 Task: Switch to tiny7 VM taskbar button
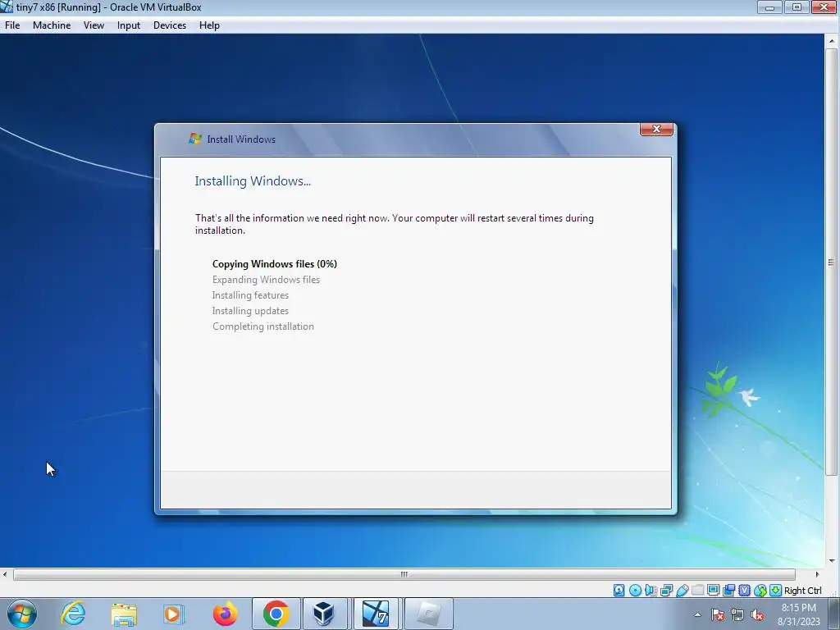coord(376,614)
